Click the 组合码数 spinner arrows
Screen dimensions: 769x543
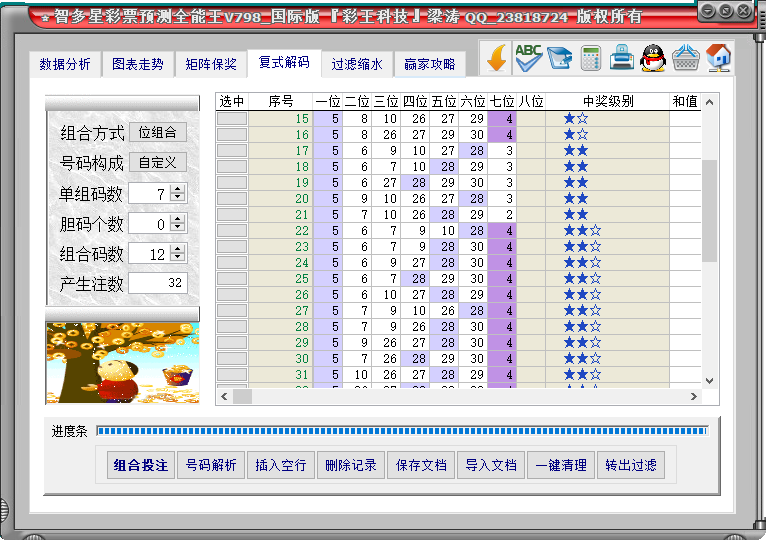pos(177,254)
